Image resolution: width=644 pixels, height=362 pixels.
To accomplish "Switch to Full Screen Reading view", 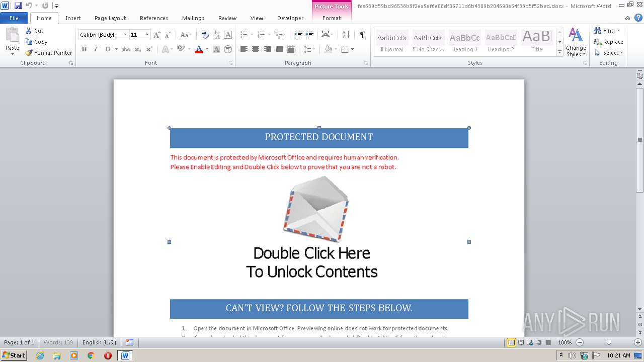I will 520,342.
